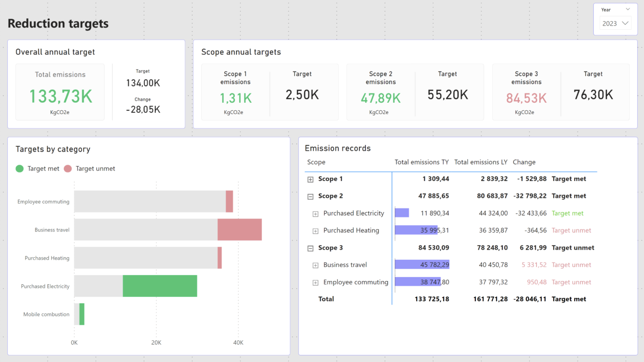Click the 11 890,34 data bar cell
The width and height of the screenshot is (644, 362).
pyautogui.click(x=422, y=213)
